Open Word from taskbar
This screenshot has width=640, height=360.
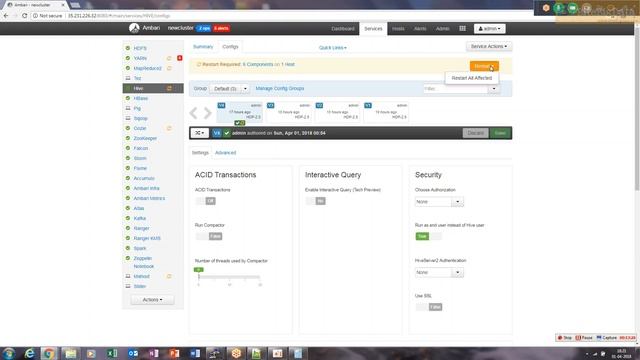point(195,353)
